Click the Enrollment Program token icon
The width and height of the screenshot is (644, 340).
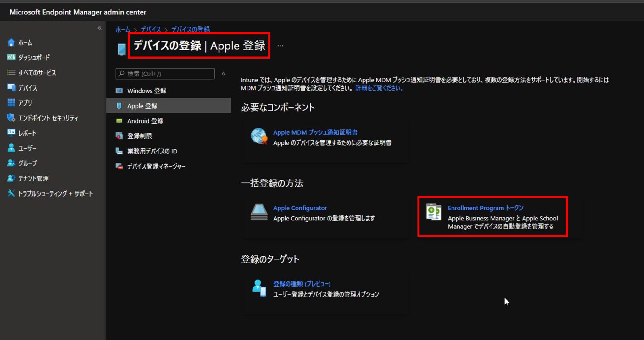(x=434, y=212)
